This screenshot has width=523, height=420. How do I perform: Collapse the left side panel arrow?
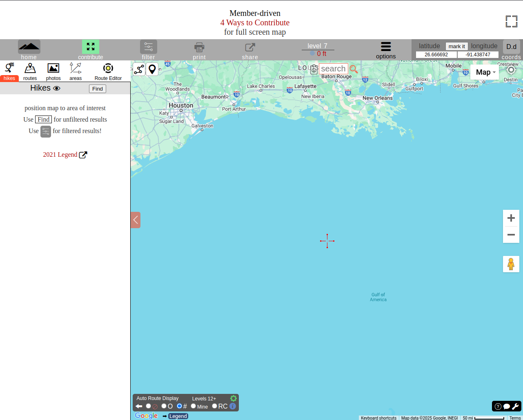(136, 220)
